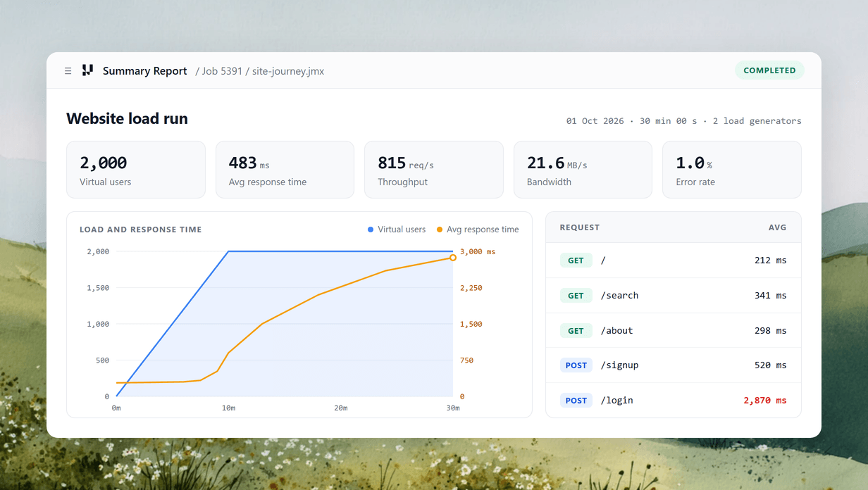Click the 520 ms average value
The height and width of the screenshot is (490, 868).
click(770, 365)
